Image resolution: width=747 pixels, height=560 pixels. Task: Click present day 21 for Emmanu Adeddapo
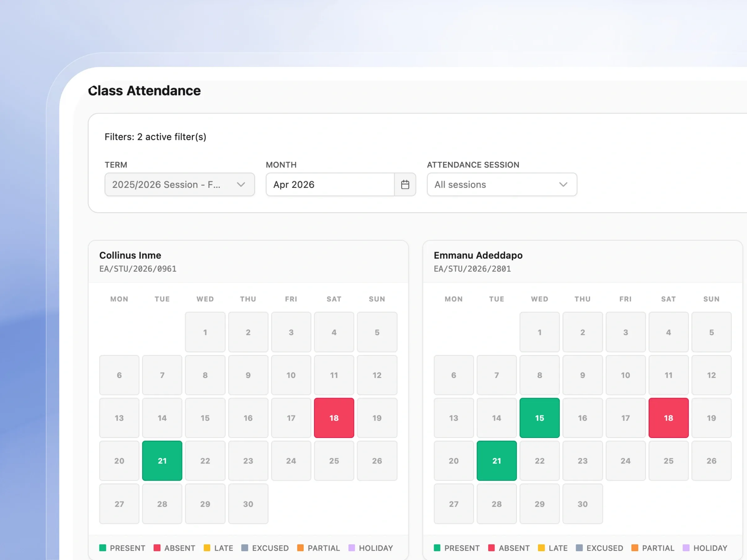point(496,461)
